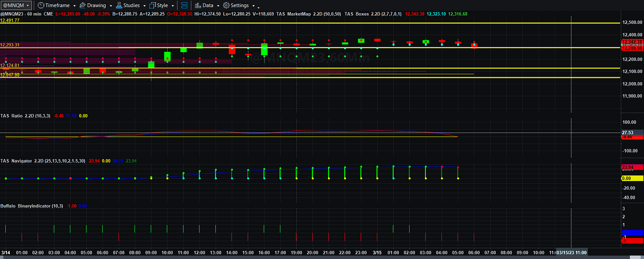This screenshot has width=644, height=259.
Task: Expand the Timeframe dropdown arrow
Action: (74, 6)
